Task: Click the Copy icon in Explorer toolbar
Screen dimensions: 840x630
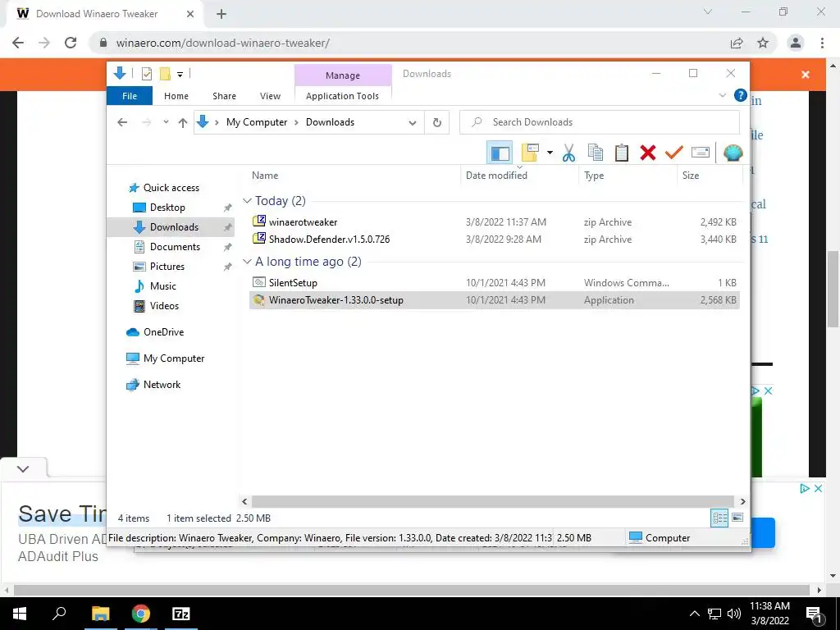Action: tap(596, 153)
